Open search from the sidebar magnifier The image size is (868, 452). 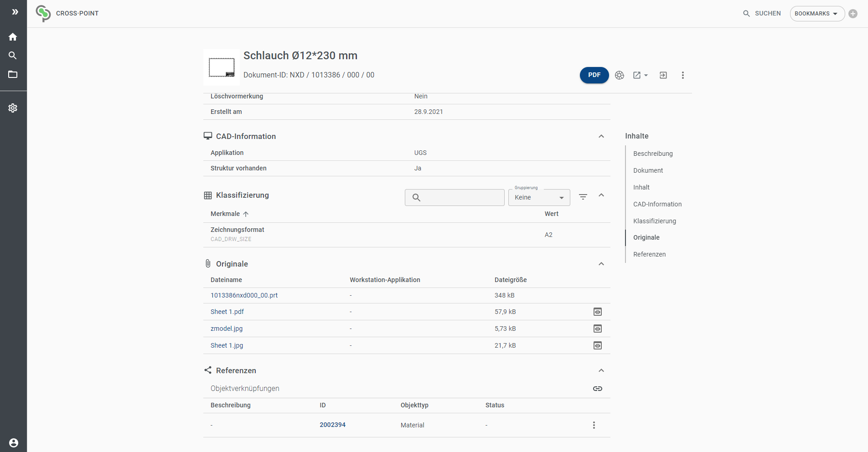13,56
